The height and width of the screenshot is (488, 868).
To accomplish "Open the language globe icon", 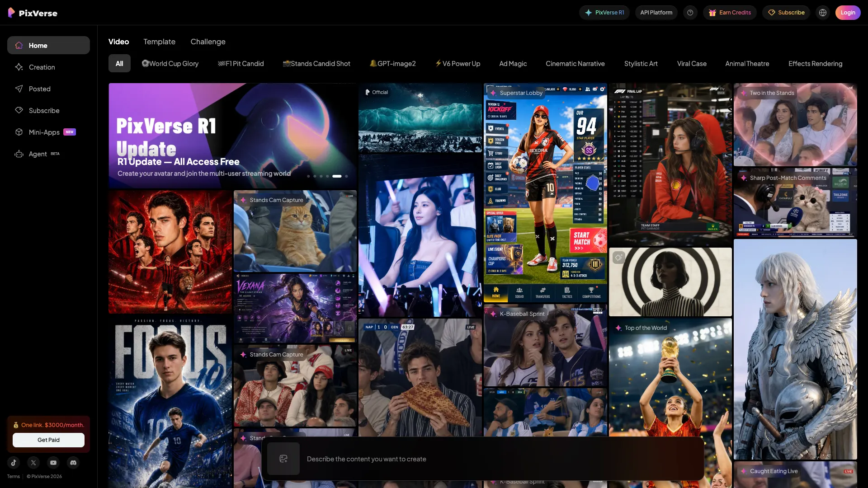I will 823,13.
